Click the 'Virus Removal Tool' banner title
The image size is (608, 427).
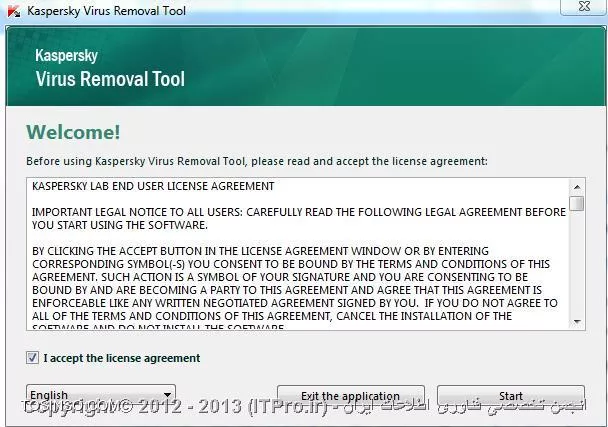tap(111, 79)
